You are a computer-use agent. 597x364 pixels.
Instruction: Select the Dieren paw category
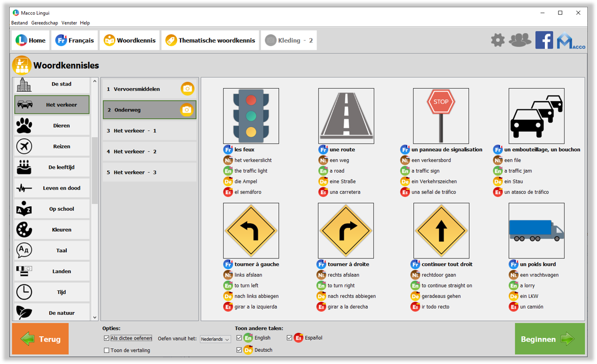click(52, 126)
